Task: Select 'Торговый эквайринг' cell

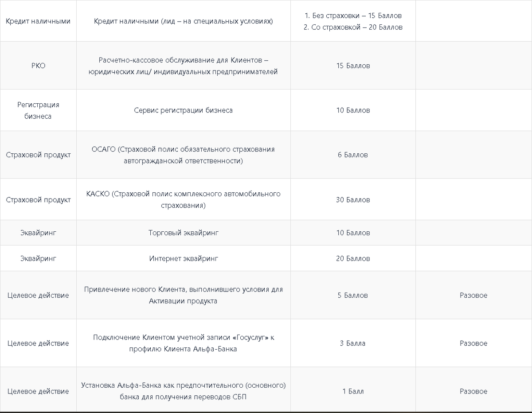Action: (x=184, y=233)
